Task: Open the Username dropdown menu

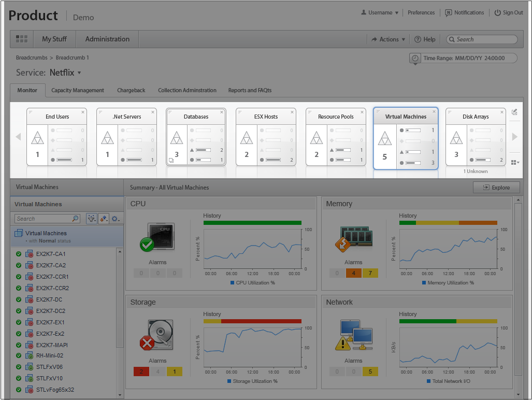Action: (x=380, y=13)
